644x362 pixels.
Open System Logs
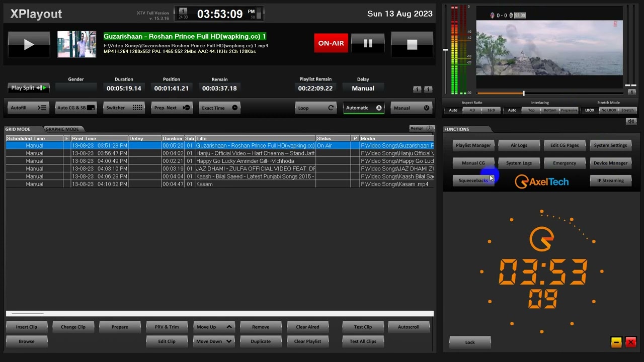click(519, 163)
